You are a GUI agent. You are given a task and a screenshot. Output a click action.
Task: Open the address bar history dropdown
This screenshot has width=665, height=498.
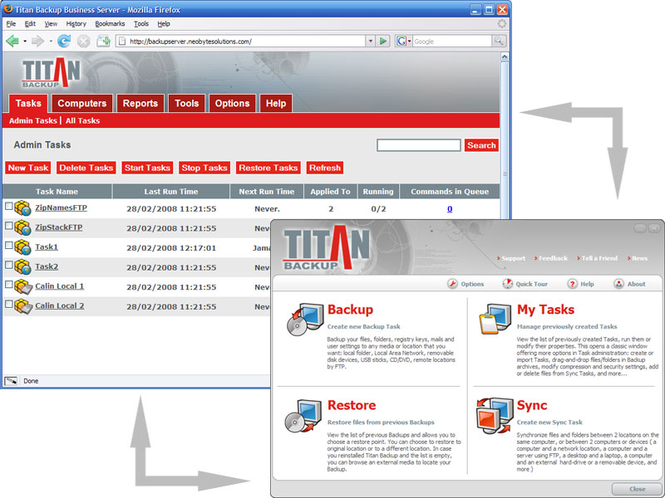(370, 41)
